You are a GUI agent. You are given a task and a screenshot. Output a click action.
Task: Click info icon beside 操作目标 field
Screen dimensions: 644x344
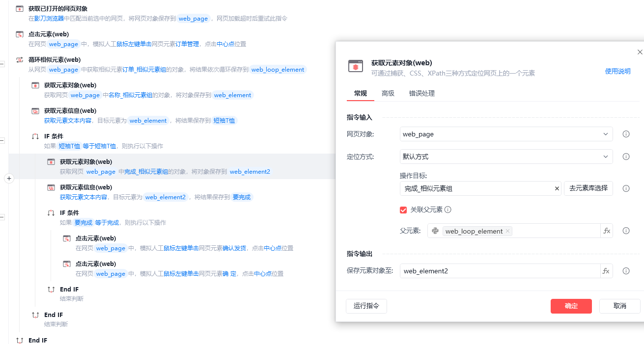pyautogui.click(x=626, y=188)
